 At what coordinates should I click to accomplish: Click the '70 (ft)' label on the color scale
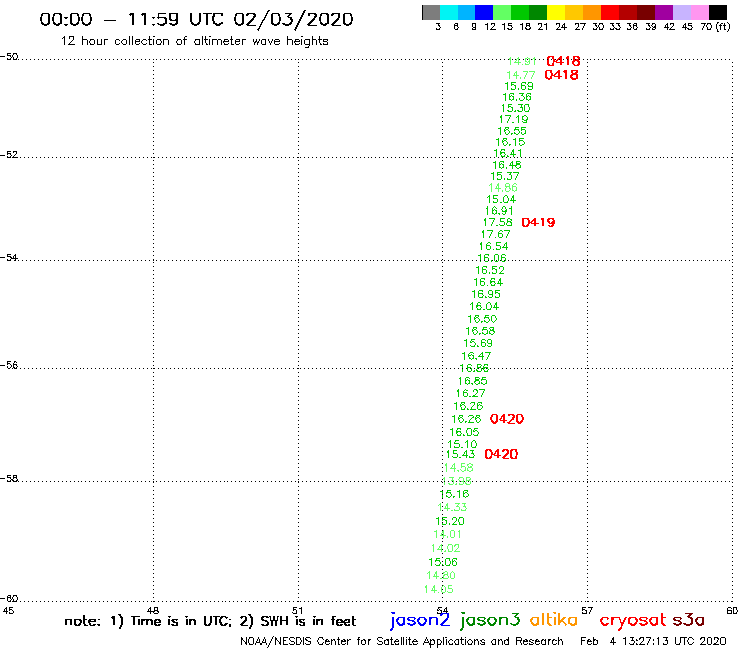point(715,27)
